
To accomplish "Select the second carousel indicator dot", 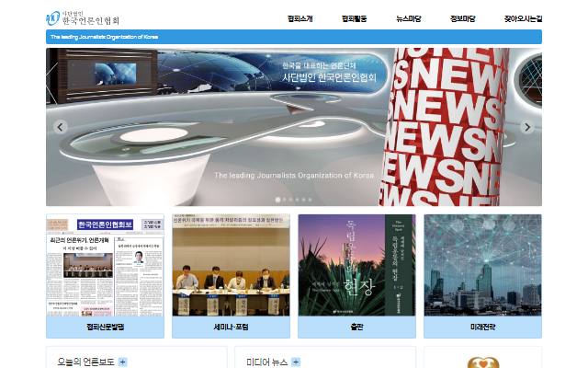I will 284,200.
